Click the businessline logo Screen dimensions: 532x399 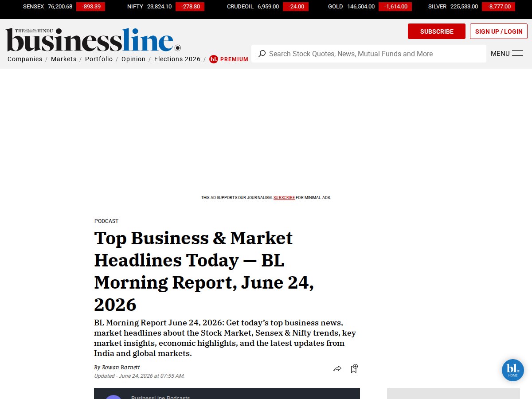pos(93,40)
